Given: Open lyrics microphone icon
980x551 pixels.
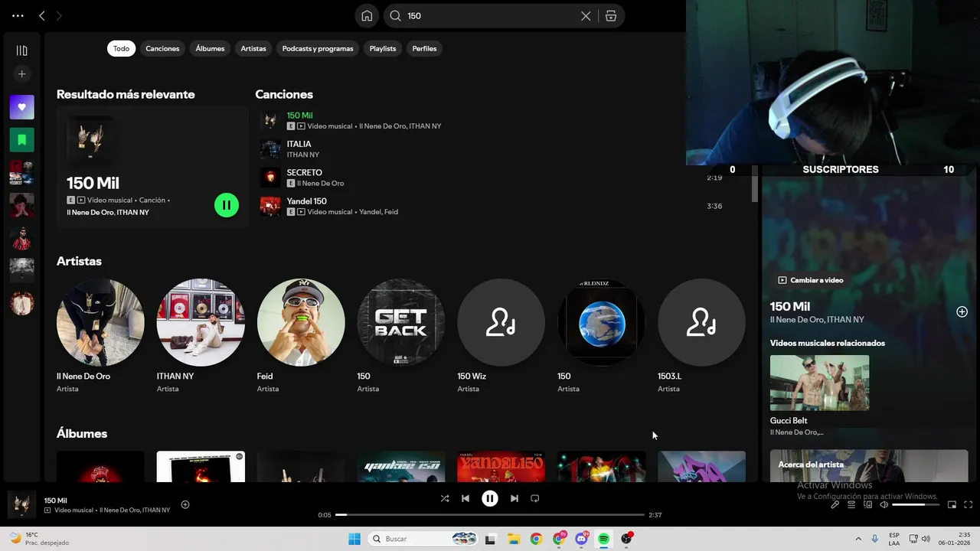Looking at the screenshot, I should coord(835,504).
